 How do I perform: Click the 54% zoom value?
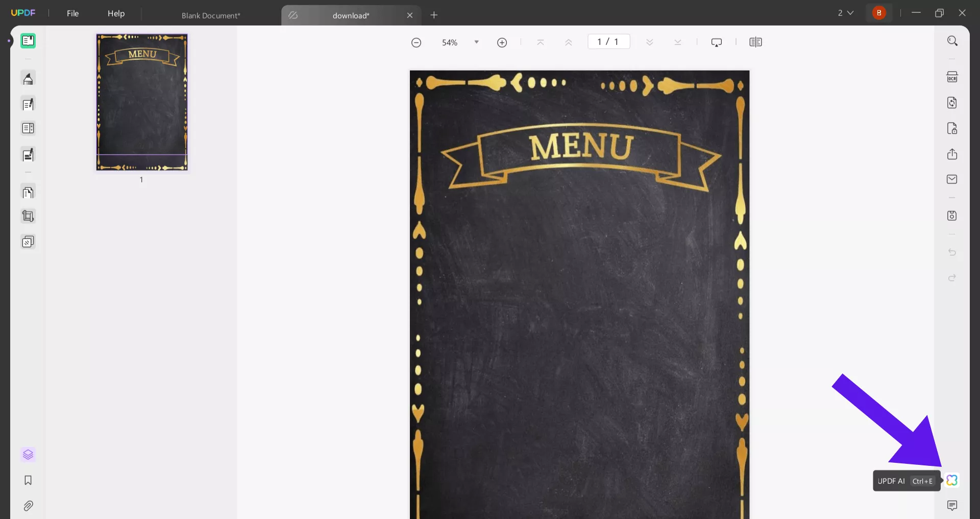(x=450, y=42)
